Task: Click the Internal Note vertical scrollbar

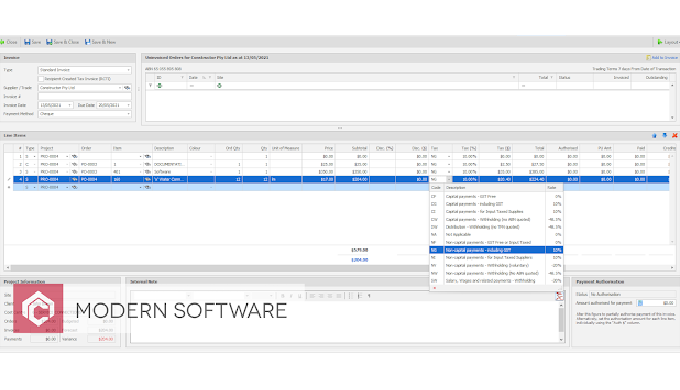Action: [561, 322]
